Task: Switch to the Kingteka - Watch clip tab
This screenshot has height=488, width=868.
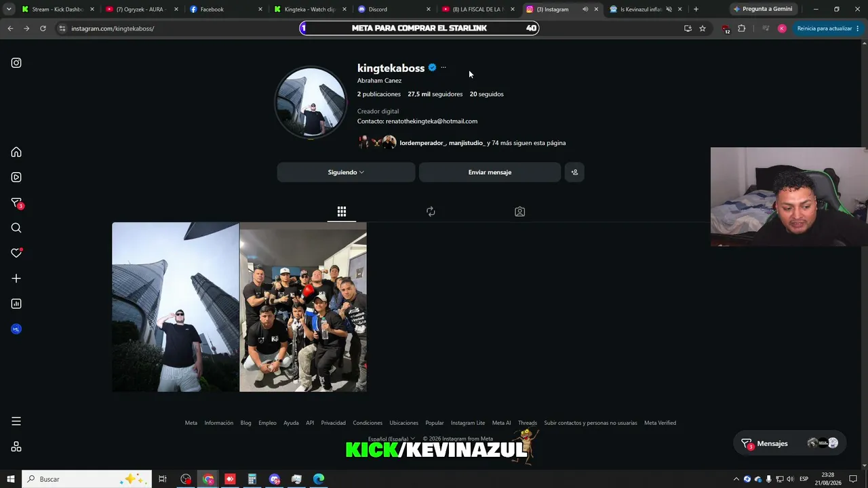Action: point(311,9)
